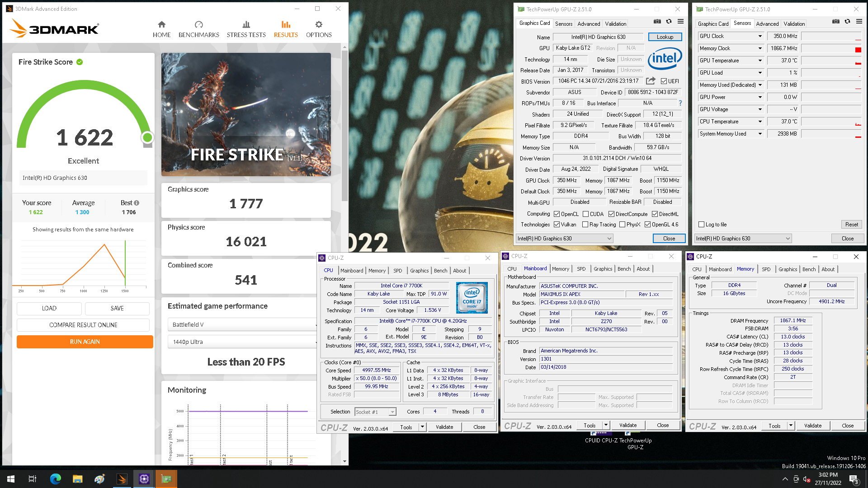
Task: Expand CPU Temperature sensor dropdown
Action: pyautogui.click(x=760, y=122)
